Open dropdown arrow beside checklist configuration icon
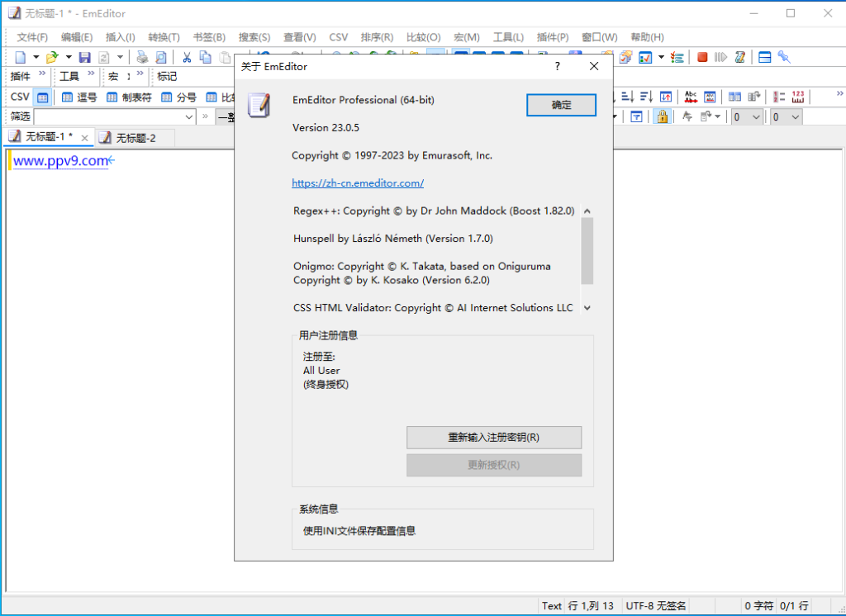Viewport: 846px width, 616px height. 661,57
